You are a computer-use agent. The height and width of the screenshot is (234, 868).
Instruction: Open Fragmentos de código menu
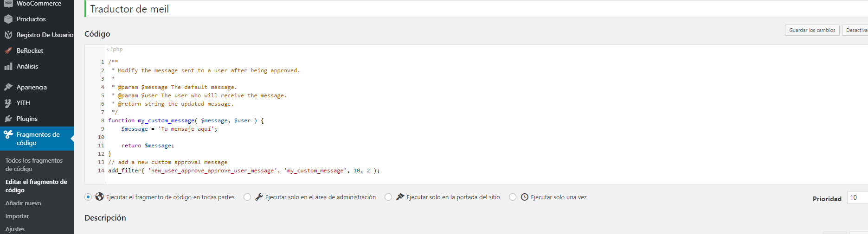37,139
